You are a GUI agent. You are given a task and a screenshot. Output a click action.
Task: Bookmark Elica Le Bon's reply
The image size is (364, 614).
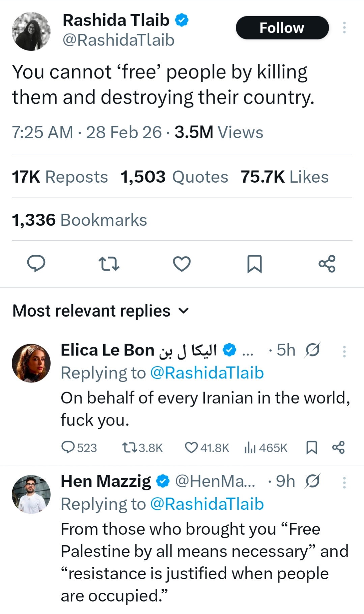click(x=311, y=448)
